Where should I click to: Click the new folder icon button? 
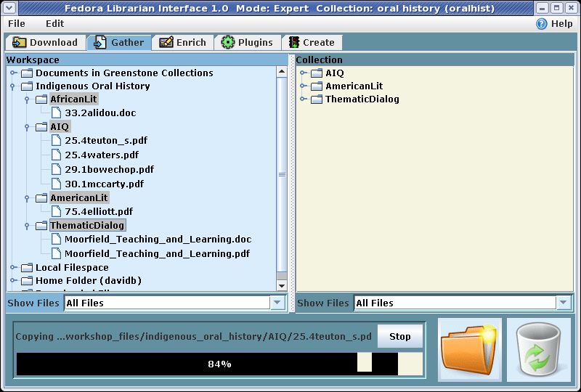tap(469, 349)
